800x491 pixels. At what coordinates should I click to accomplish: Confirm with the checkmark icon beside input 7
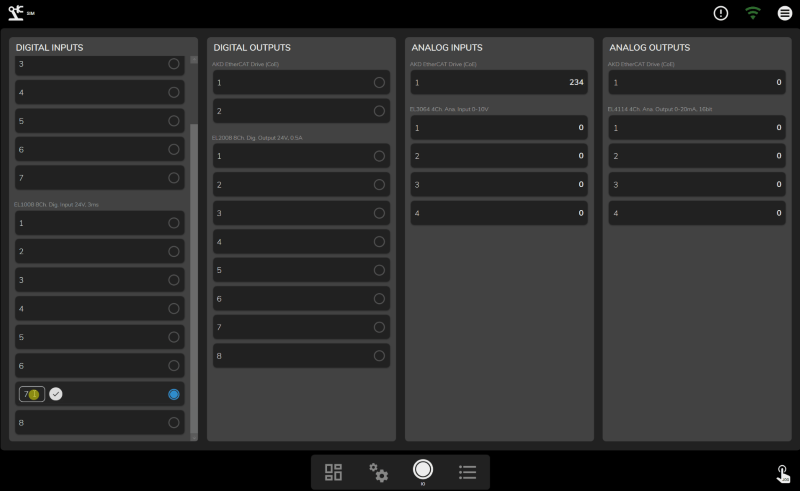pyautogui.click(x=56, y=394)
